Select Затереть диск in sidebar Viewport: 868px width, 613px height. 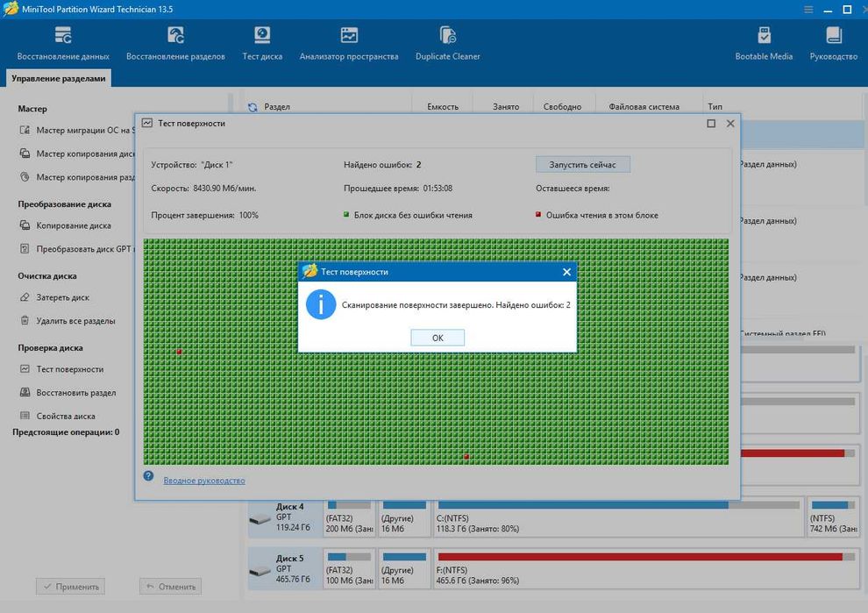[55, 297]
